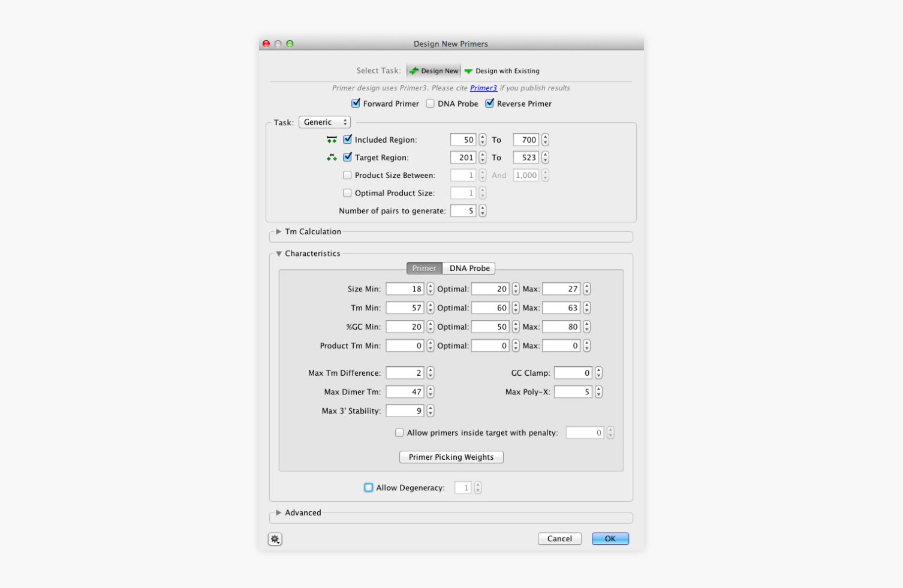
Task: Click the stepper for Max Poly-X
Action: [598, 392]
